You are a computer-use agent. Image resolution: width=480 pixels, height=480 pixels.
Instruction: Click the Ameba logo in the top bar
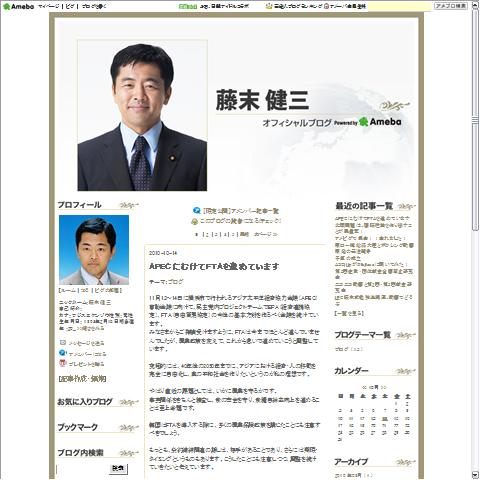click(18, 6)
